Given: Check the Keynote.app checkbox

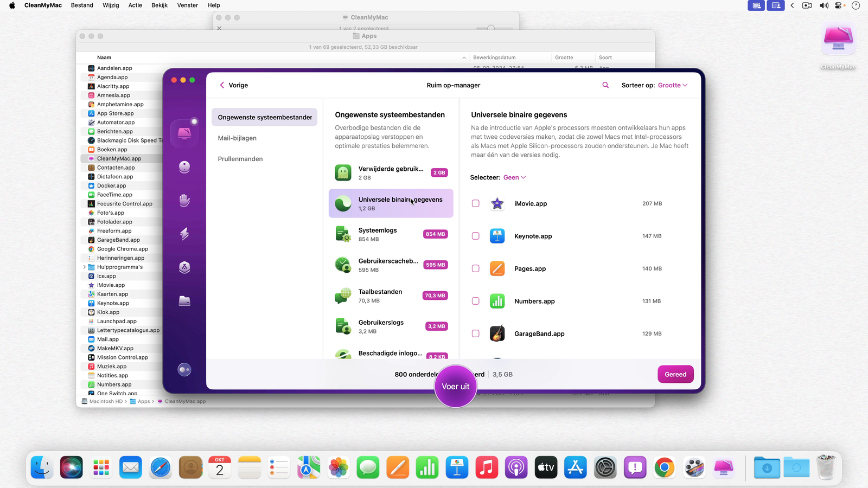Looking at the screenshot, I should (x=476, y=236).
